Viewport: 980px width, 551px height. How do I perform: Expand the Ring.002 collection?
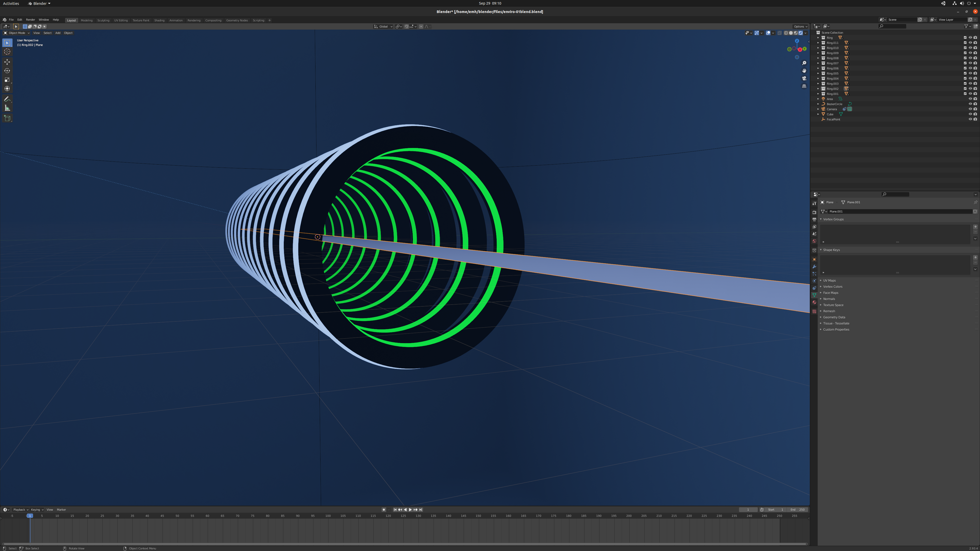(818, 89)
